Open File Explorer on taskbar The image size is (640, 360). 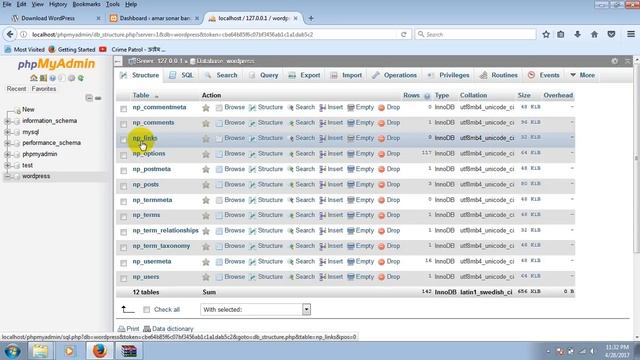point(40,351)
